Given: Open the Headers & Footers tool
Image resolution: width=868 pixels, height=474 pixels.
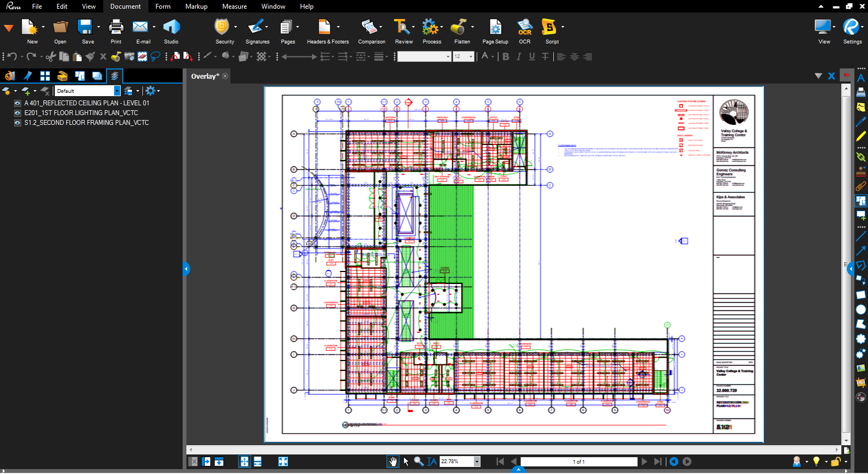Looking at the screenshot, I should tap(324, 28).
